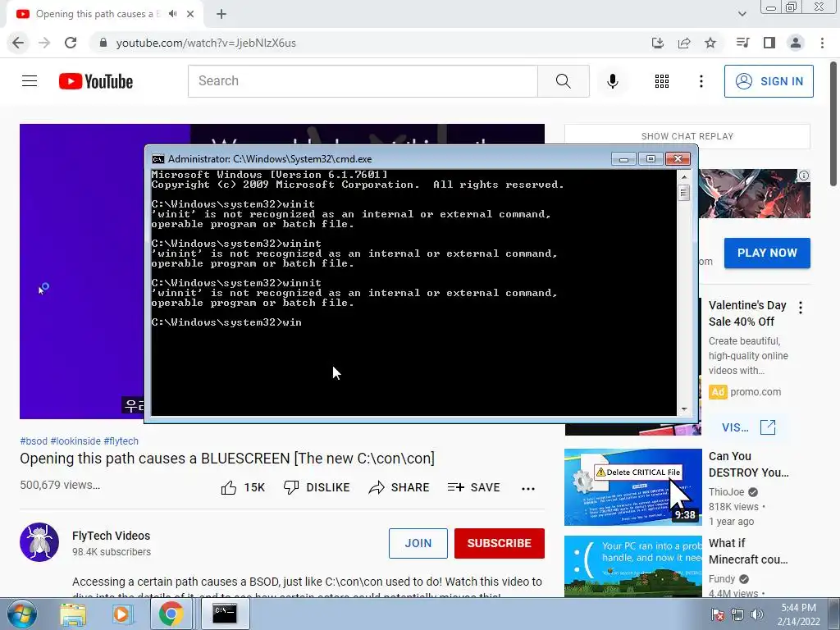The image size is (840, 630).
Task: Click the JOIN button
Action: (418, 543)
